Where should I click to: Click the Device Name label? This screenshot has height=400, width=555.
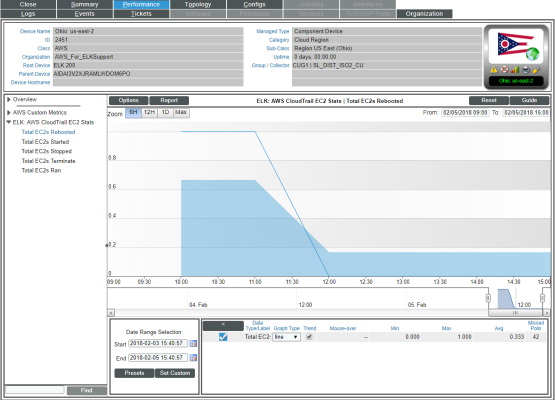coord(35,31)
